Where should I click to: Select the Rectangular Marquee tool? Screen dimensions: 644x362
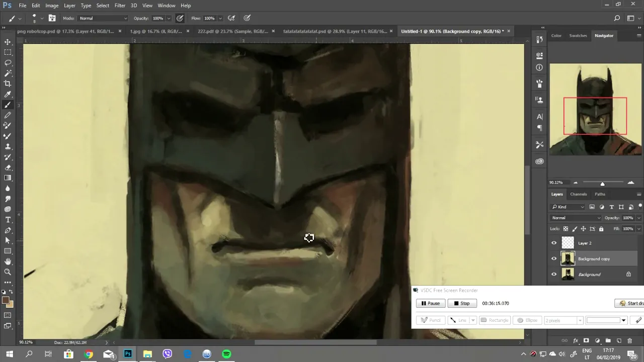(x=8, y=52)
